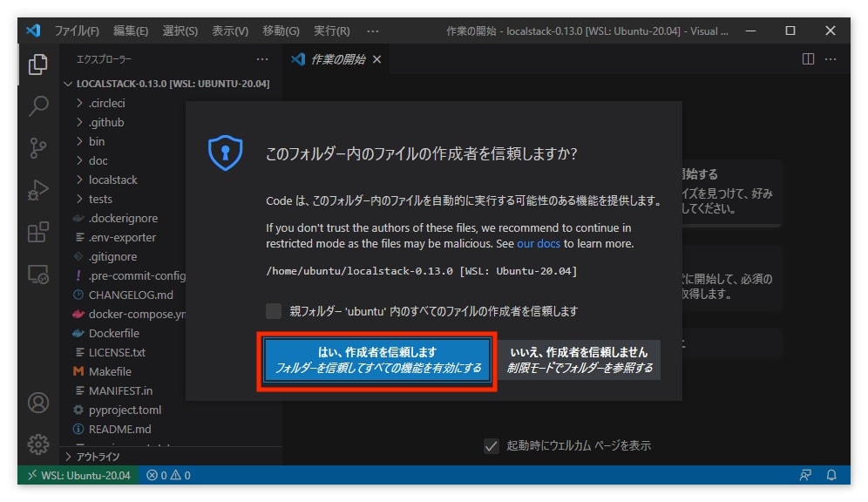
Task: Click the feedback icon in status bar
Action: tap(805, 475)
